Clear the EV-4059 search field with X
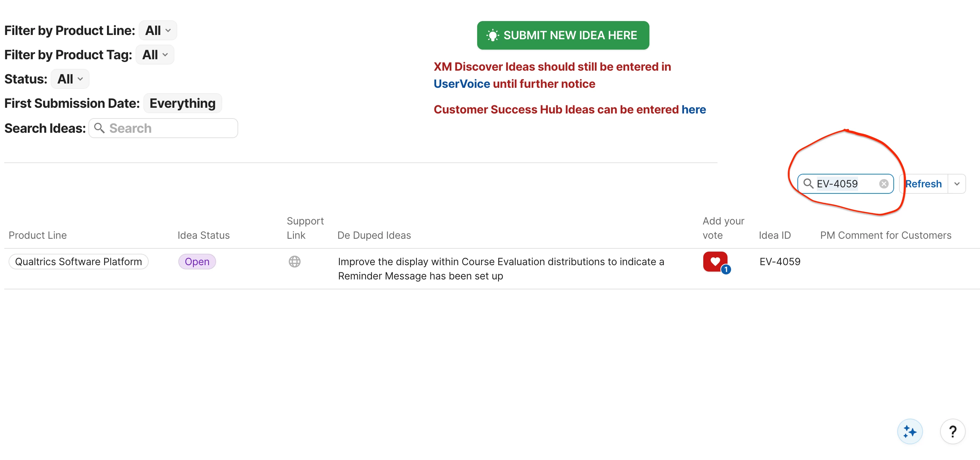980x460 pixels. [884, 184]
